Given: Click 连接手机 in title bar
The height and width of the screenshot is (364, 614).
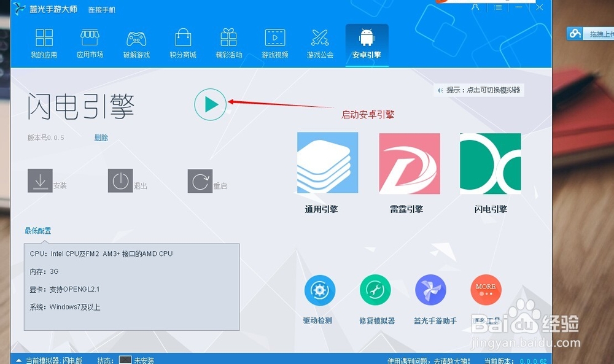Looking at the screenshot, I should (102, 10).
